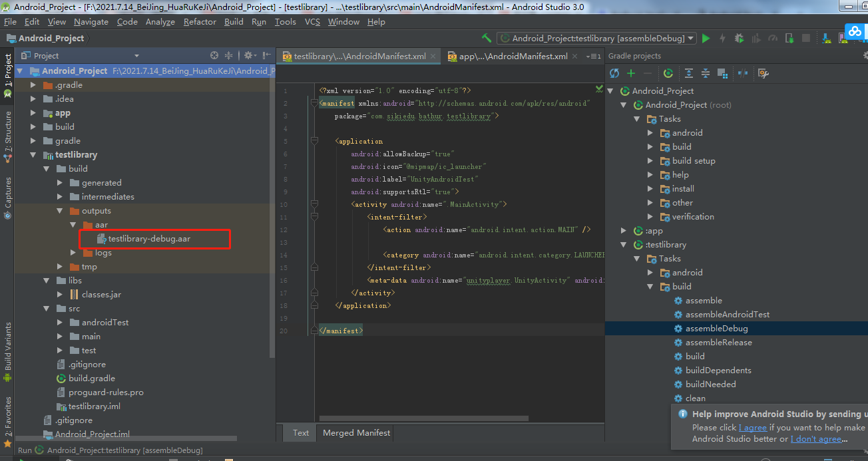This screenshot has width=868, height=461.
Task: Collapse all in Project panel
Action: [x=228, y=56]
